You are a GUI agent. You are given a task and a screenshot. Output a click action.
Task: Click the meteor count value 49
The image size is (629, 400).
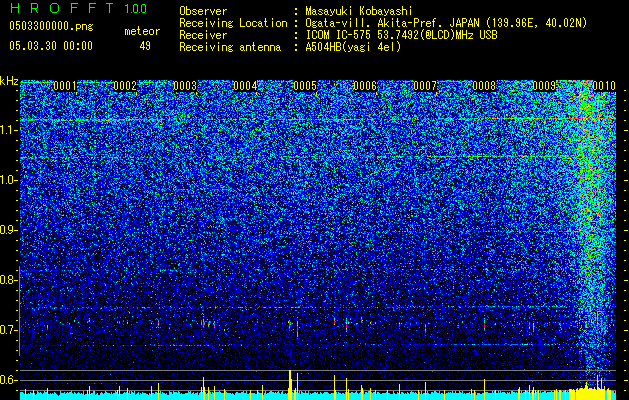[145, 46]
